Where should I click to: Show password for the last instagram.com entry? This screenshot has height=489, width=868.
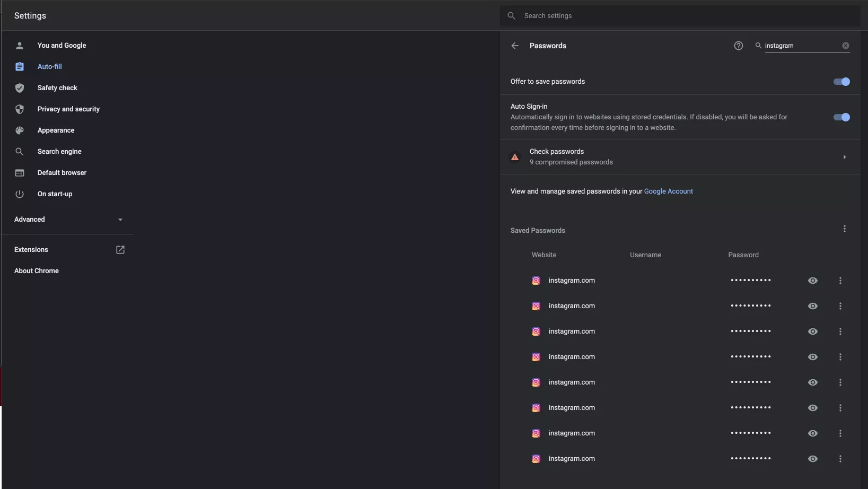813,459
